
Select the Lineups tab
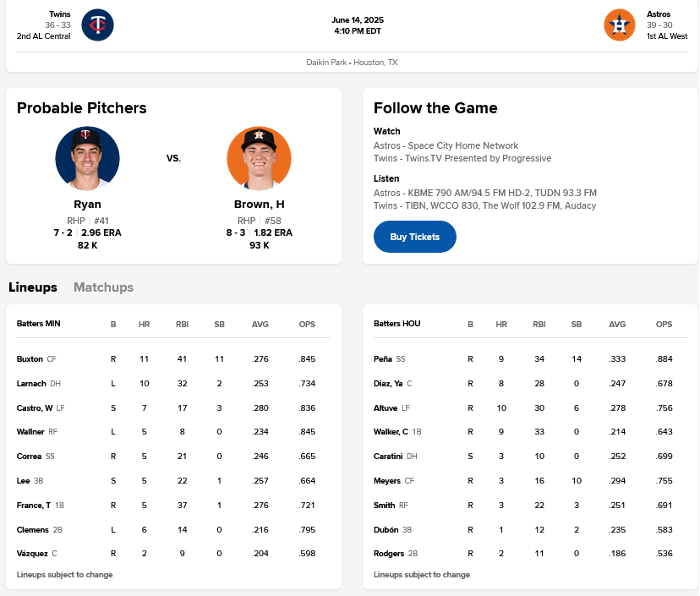coord(33,287)
